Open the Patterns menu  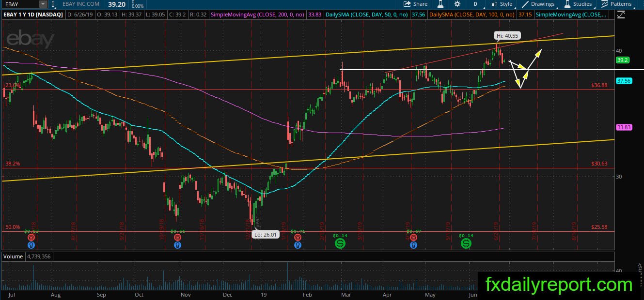[x=617, y=4]
